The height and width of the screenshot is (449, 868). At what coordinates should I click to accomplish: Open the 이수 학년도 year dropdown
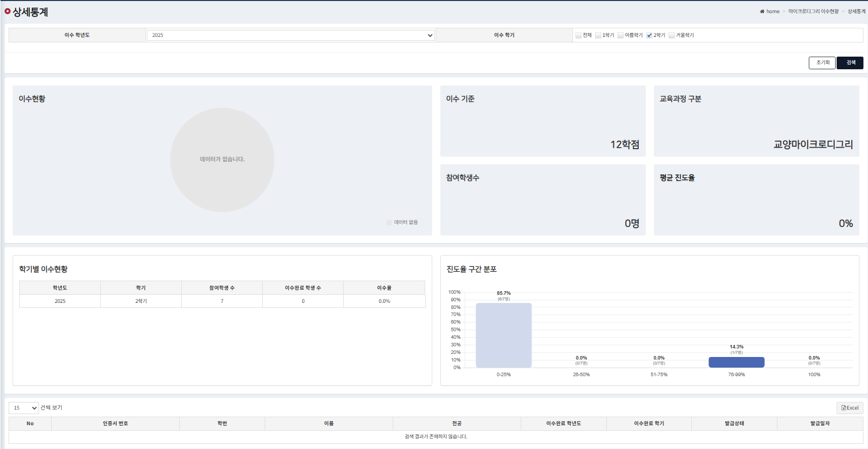[291, 35]
